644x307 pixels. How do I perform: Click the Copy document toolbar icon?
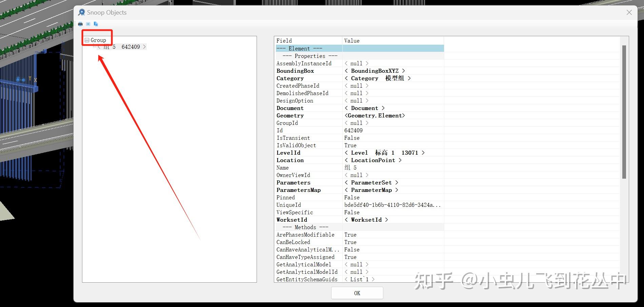point(96,24)
